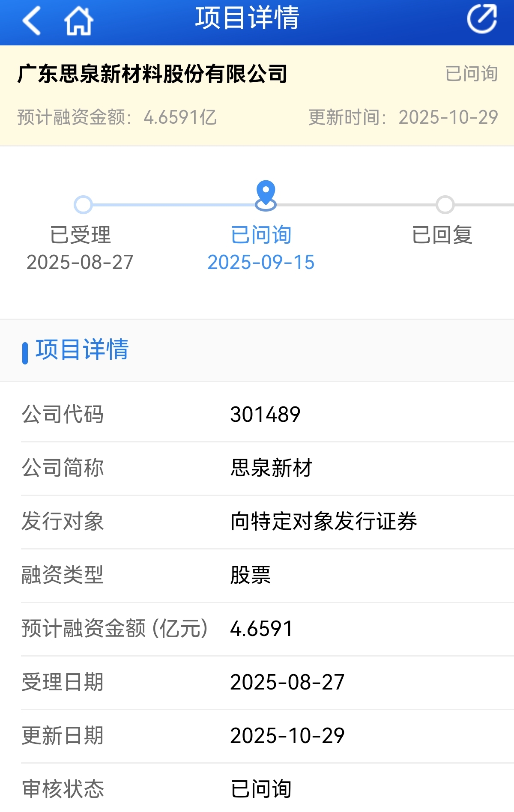Tap the 已问询 status at top right
This screenshot has width=514, height=812.
[471, 74]
